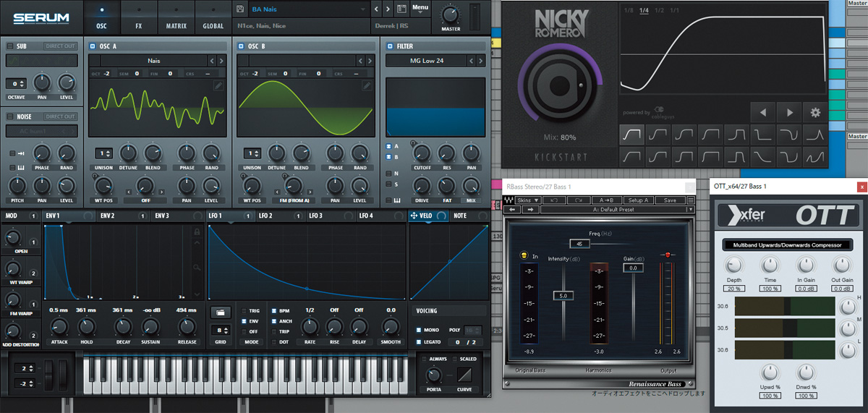This screenshot has width=868, height=413.
Task: Open the OSC A wavetable pencil editor
Action: pos(218,85)
